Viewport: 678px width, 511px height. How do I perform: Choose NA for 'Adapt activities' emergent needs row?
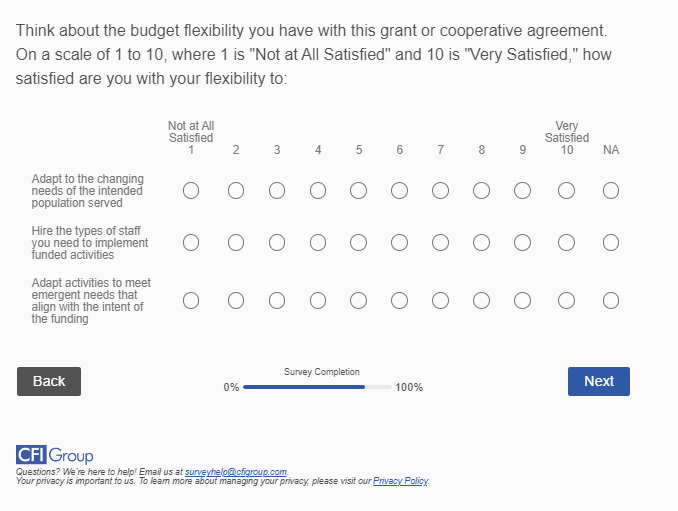[x=611, y=300]
